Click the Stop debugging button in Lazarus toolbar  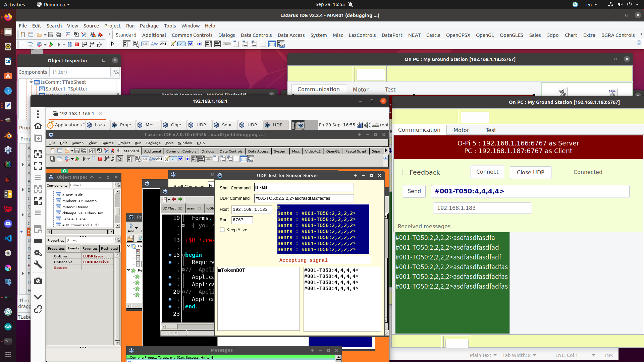point(76,44)
